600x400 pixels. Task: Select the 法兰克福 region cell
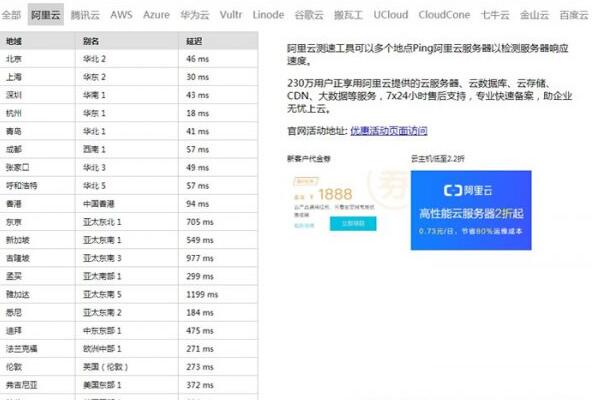pos(38,349)
